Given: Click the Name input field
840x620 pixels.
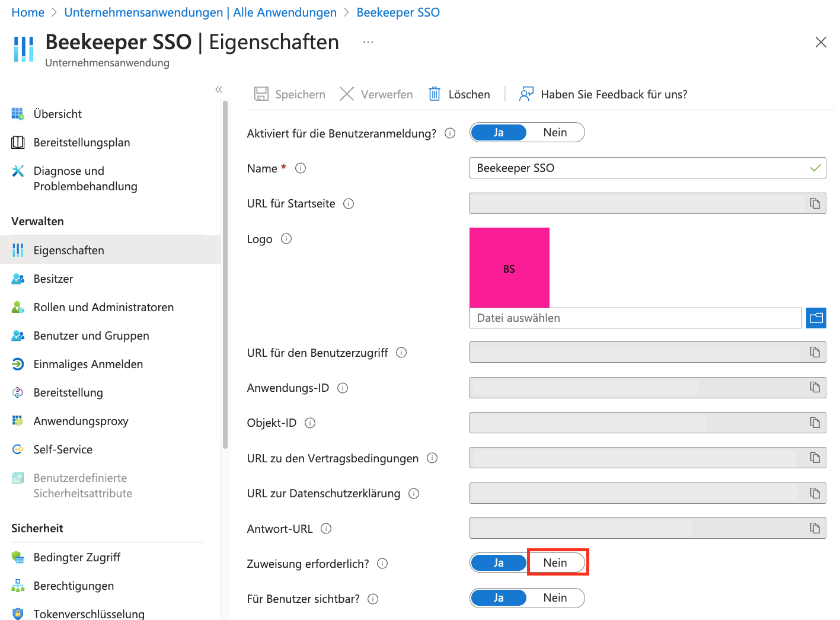Looking at the screenshot, I should 647,168.
